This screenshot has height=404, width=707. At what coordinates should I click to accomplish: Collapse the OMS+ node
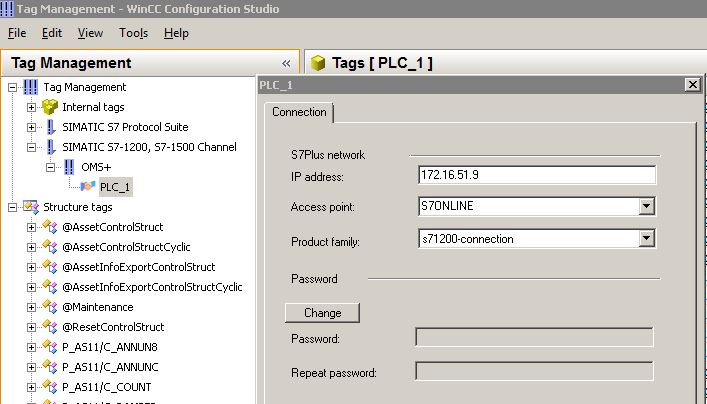[50, 168]
